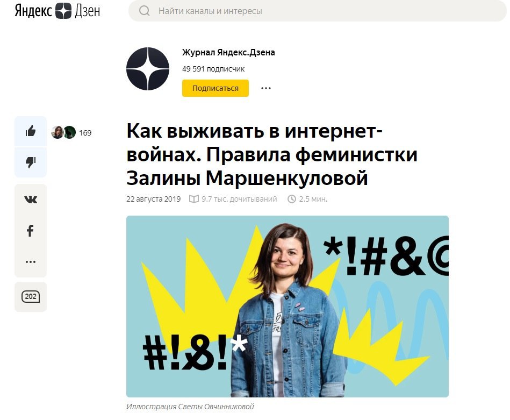Open channel options ellipsis next to Подписаться
This screenshot has width=510, height=420.
pos(265,88)
